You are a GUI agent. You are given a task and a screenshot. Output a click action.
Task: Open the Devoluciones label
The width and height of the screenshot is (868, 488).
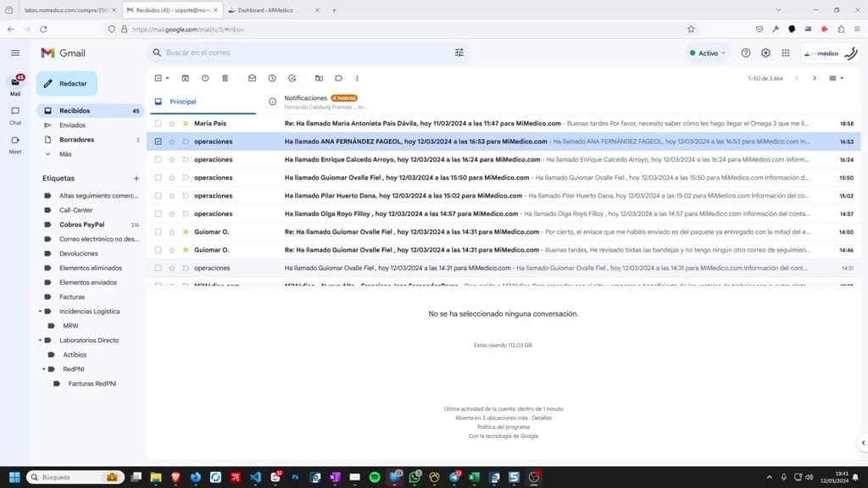pyautogui.click(x=79, y=253)
